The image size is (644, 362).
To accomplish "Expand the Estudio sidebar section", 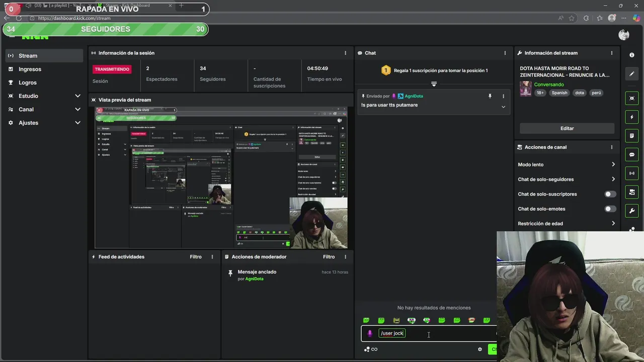I will click(x=77, y=96).
